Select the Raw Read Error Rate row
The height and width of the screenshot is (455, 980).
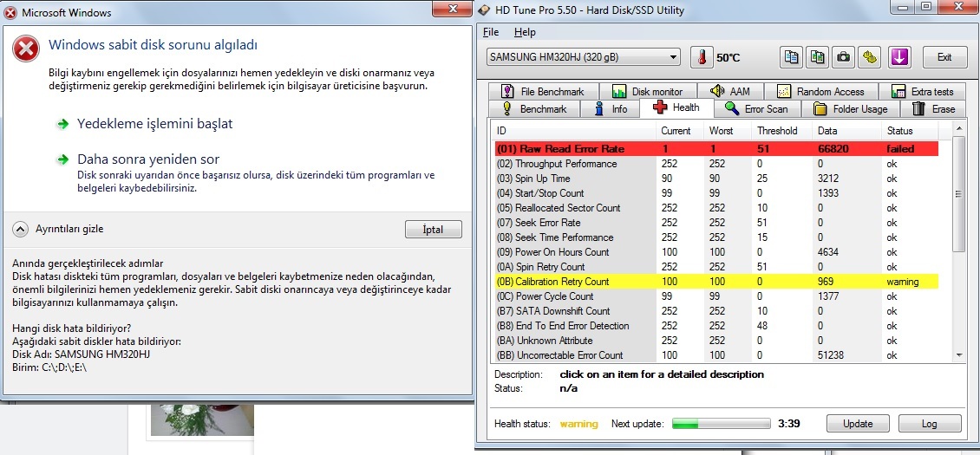716,149
